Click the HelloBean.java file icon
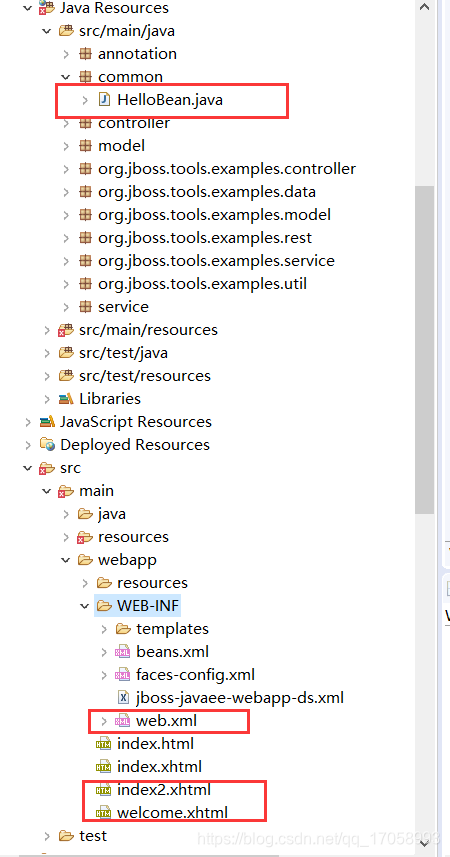The width and height of the screenshot is (450, 857). [x=104, y=99]
